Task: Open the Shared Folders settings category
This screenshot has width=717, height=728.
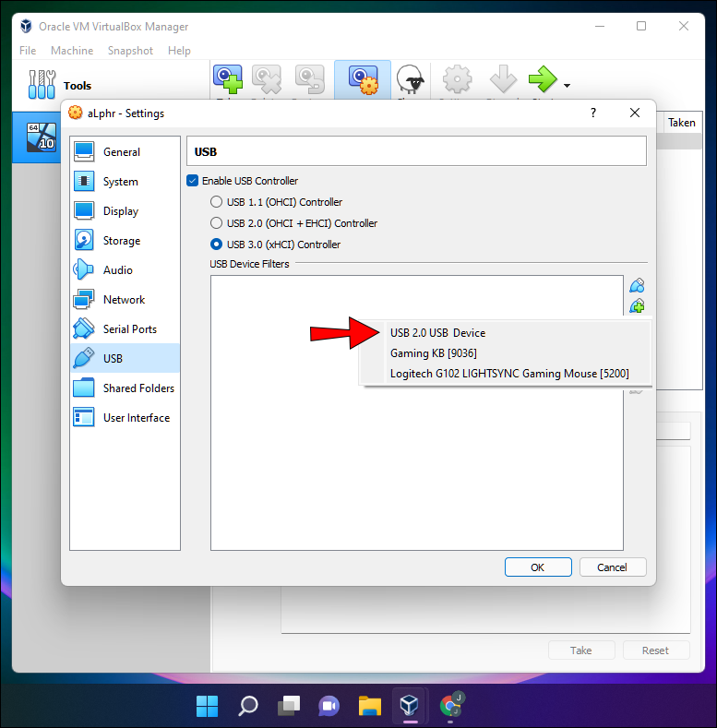Action: 125,388
